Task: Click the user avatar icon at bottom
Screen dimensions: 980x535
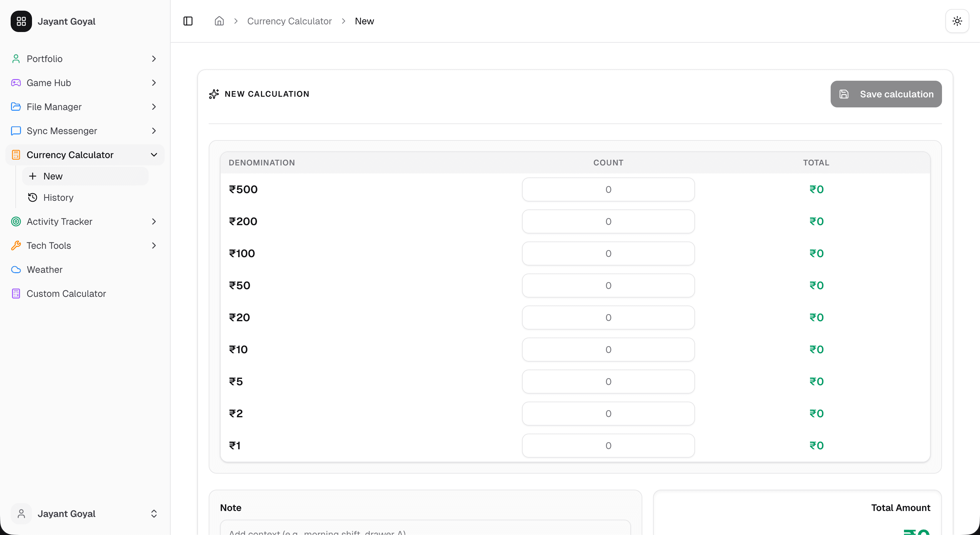Action: tap(21, 514)
